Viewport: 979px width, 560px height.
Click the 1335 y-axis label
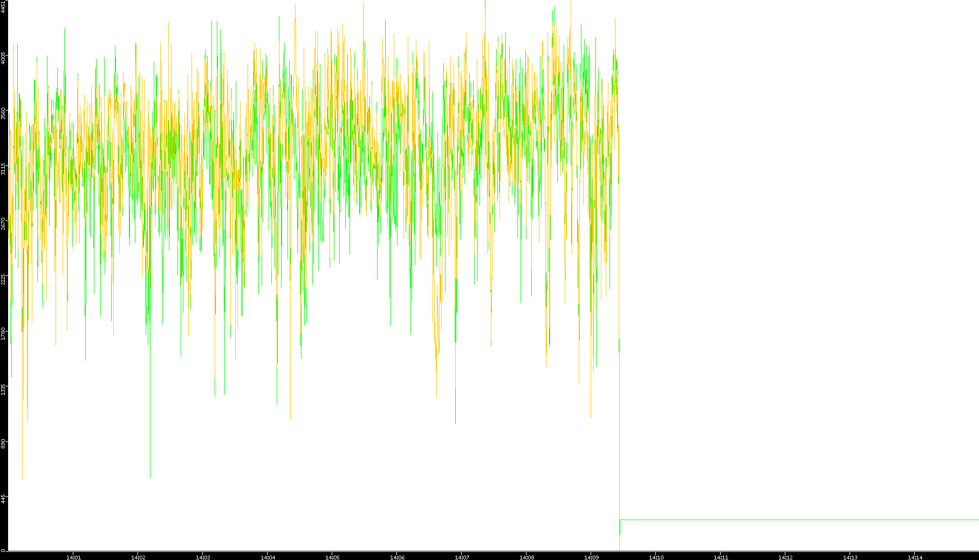pos(3,389)
